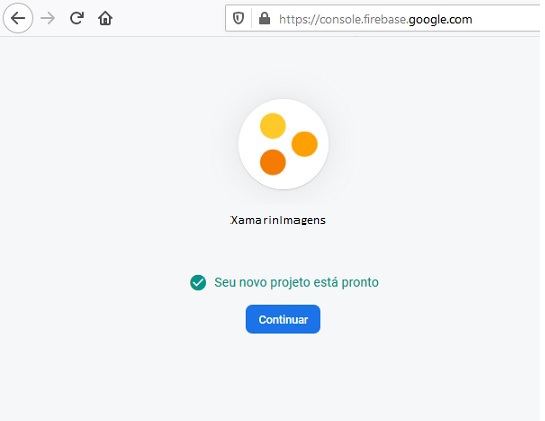This screenshot has height=421, width=545.
Task: Continue with the blue Continuar button
Action: [x=283, y=319]
